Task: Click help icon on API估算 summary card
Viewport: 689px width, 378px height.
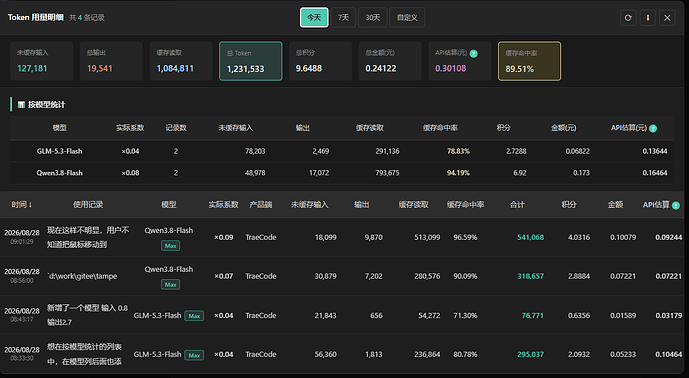Action: coord(473,54)
